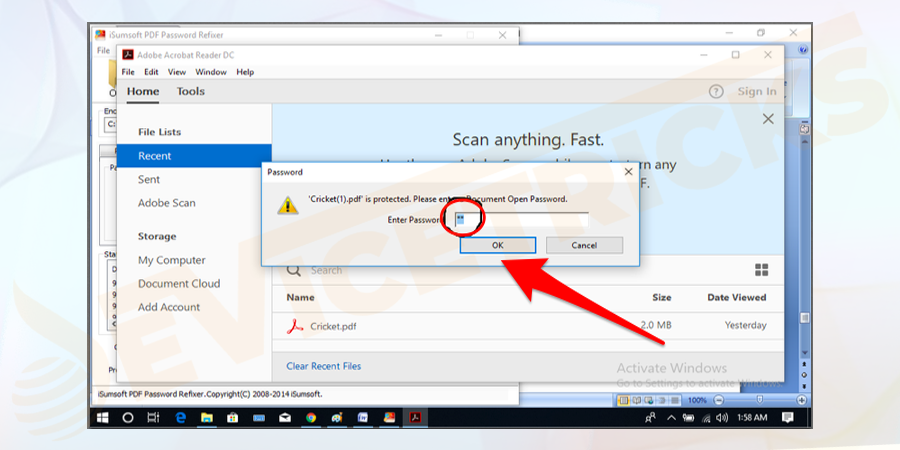Image resolution: width=900 pixels, height=450 pixels.
Task: Open Task View on the taskbar
Action: click(x=154, y=418)
